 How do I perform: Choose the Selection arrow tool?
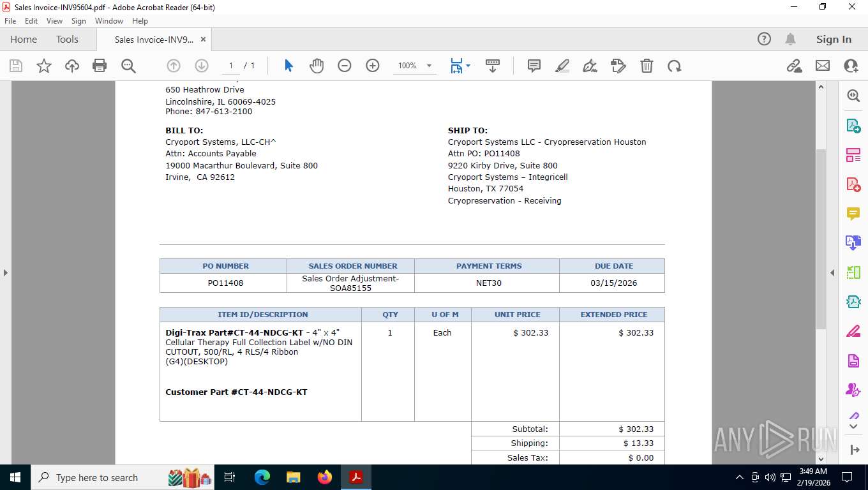288,66
